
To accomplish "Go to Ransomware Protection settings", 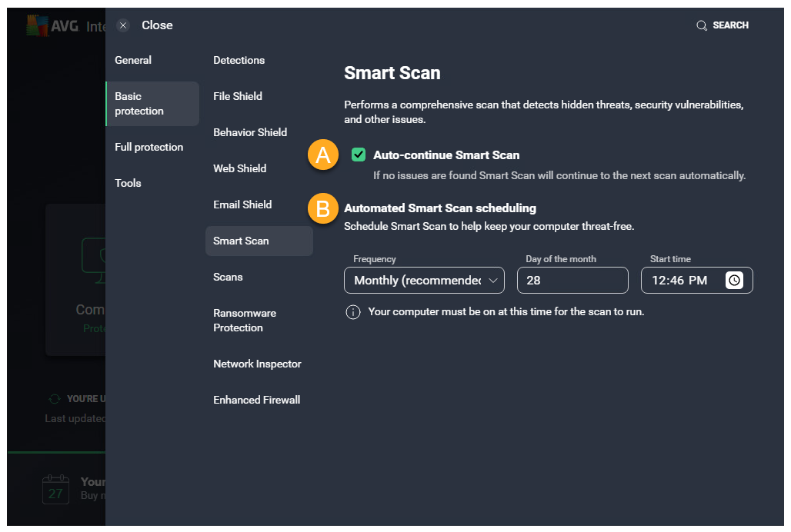I will [245, 321].
